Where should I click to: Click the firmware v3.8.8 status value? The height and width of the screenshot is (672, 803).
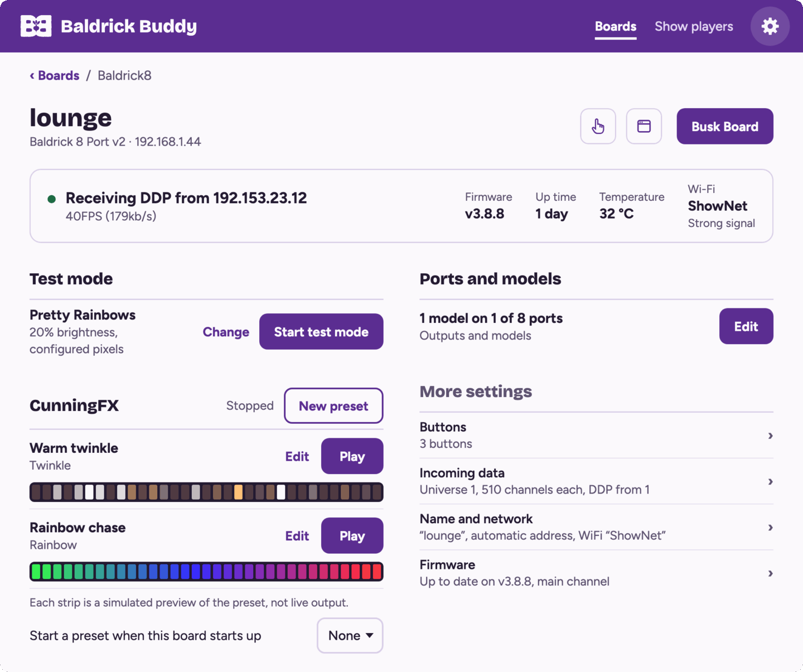point(485,214)
